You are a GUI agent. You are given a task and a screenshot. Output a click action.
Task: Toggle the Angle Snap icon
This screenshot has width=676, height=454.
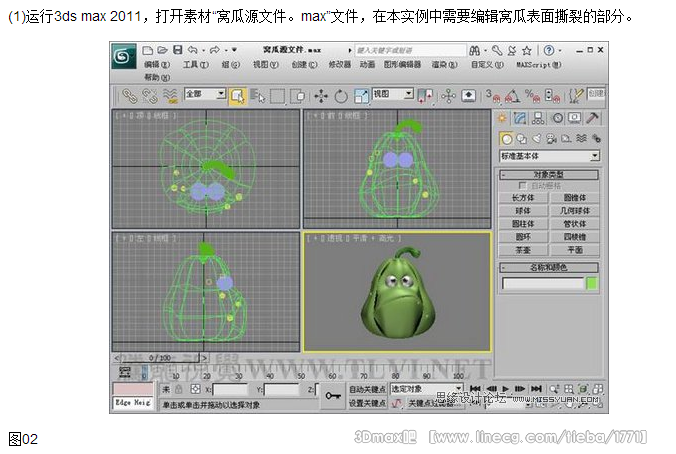pos(513,96)
